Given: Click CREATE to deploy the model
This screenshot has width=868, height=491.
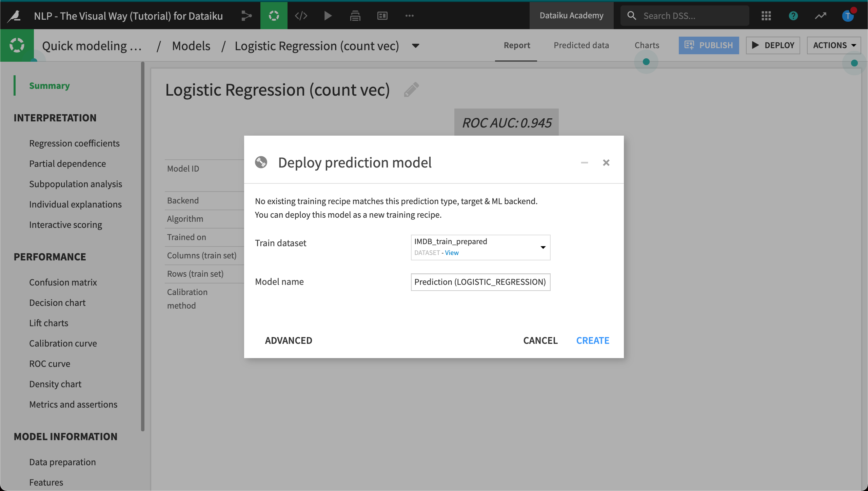Looking at the screenshot, I should (x=593, y=340).
